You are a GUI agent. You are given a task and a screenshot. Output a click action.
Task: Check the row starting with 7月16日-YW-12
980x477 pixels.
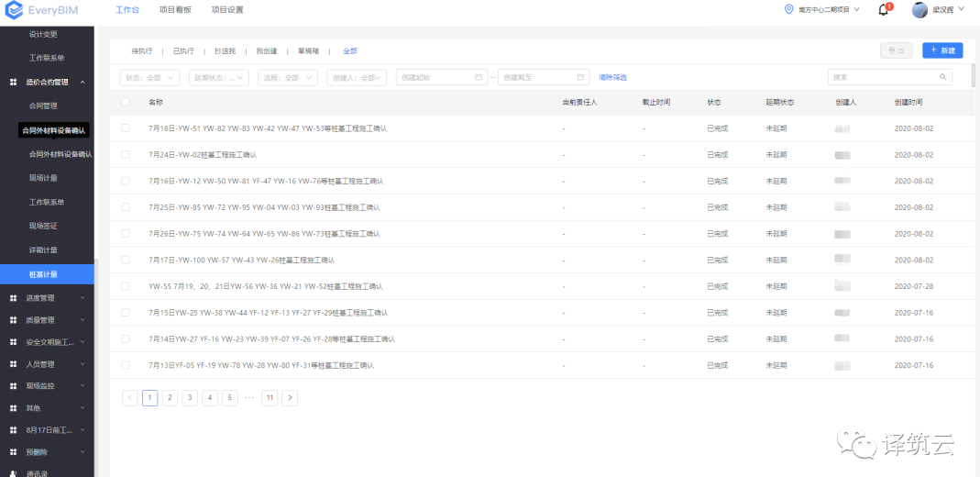pyautogui.click(x=126, y=181)
